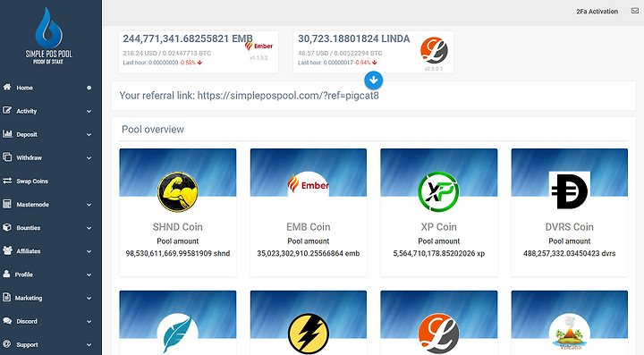Viewport: 644px width, 355px height.
Task: Open the EMB Coin title
Action: tap(308, 227)
